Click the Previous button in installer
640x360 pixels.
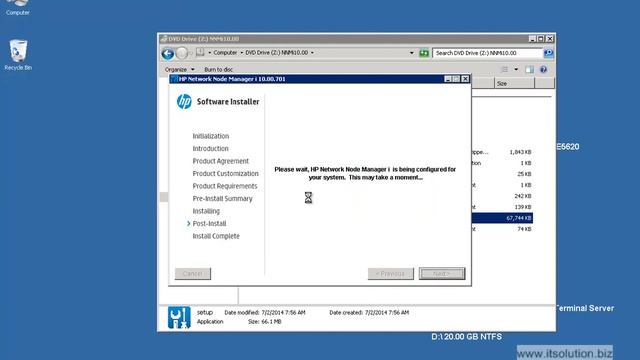(391, 273)
